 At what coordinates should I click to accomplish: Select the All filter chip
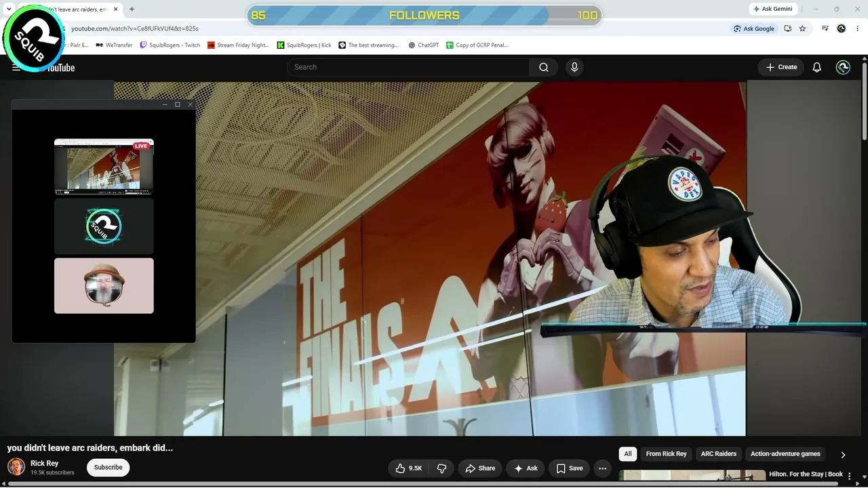[x=628, y=454]
